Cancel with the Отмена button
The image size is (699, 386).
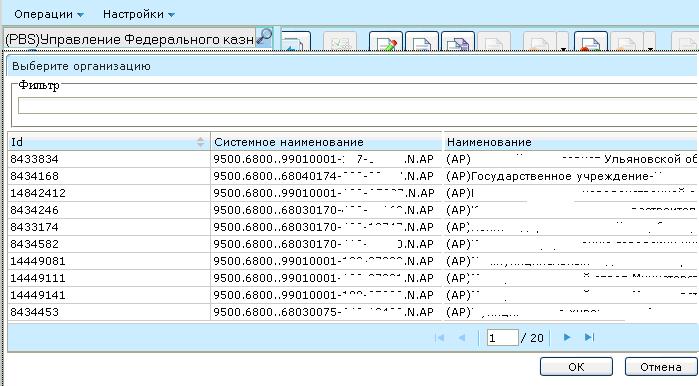click(660, 366)
